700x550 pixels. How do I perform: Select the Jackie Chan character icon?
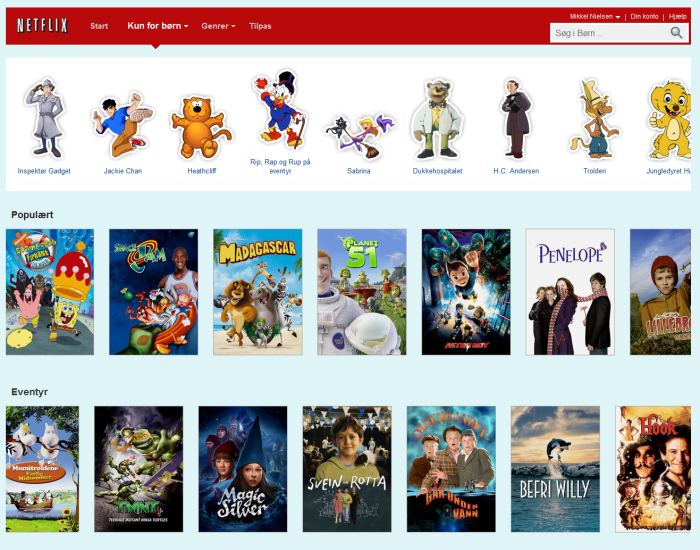tap(123, 125)
